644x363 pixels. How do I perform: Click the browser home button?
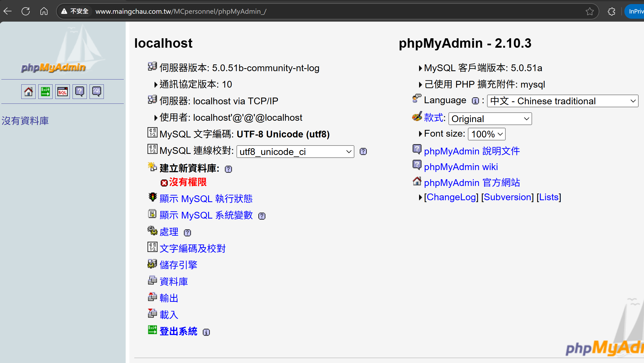tap(44, 11)
